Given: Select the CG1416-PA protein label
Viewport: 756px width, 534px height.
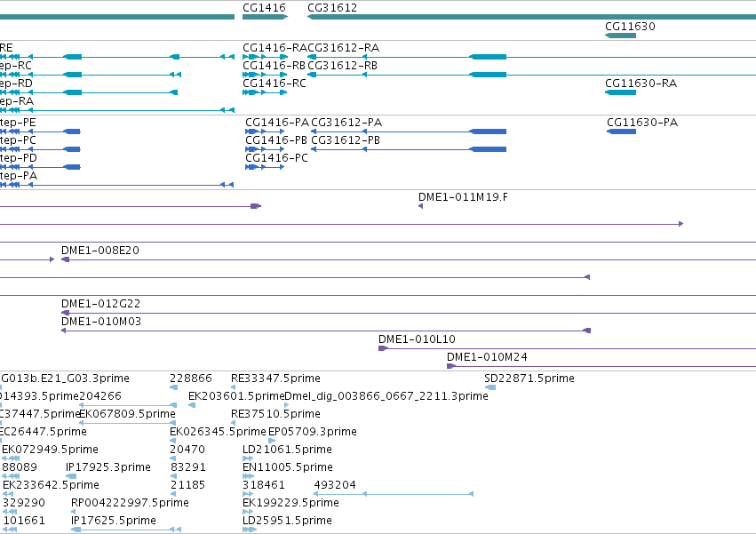Looking at the screenshot, I should pyautogui.click(x=277, y=123).
